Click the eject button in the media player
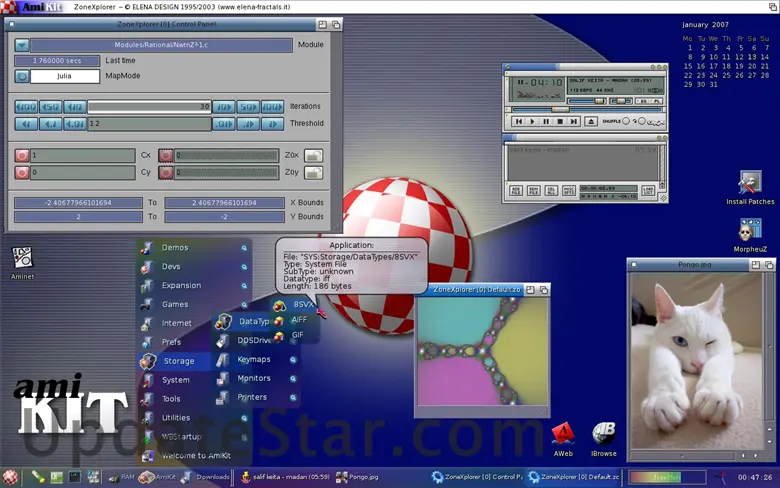 (591, 121)
